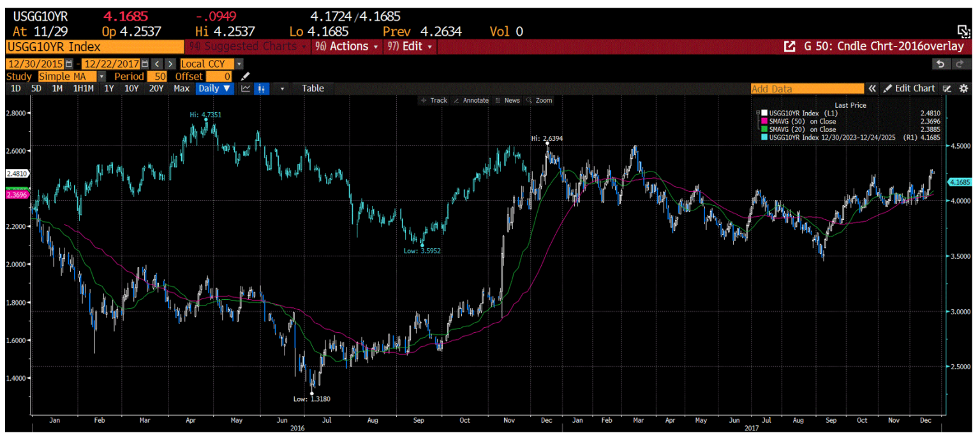Select the Max time range tab
This screenshot has width=980, height=440.
181,89
